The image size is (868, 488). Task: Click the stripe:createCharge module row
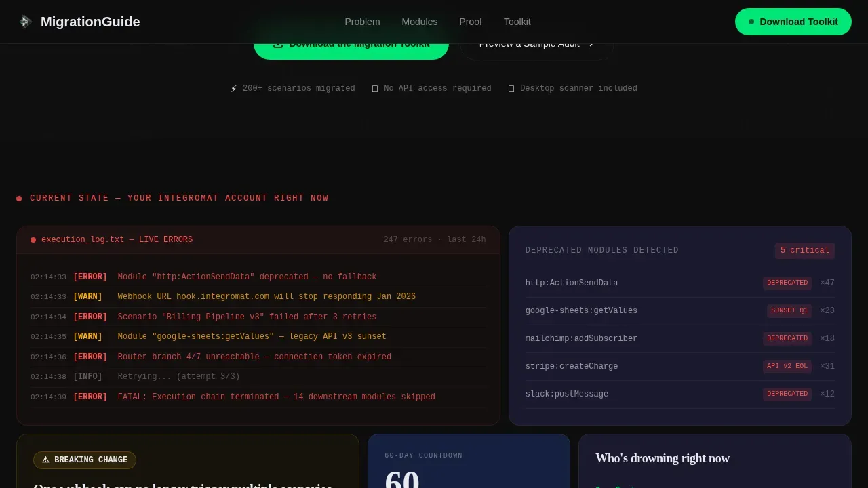680,367
